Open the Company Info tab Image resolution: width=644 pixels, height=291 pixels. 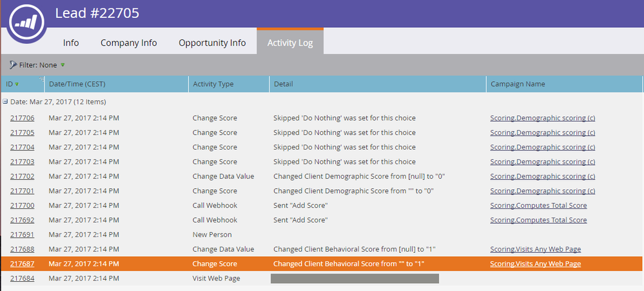point(128,43)
